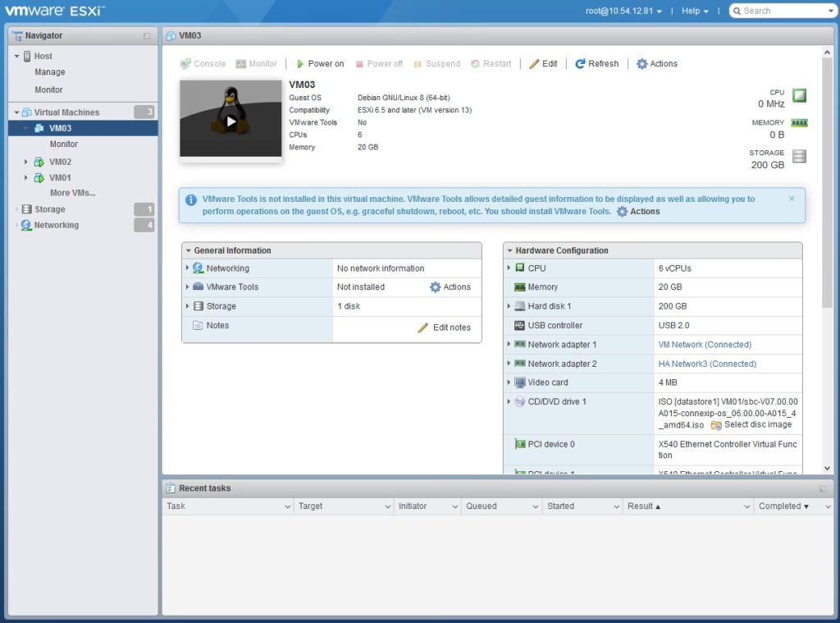
Task: Select Manage under Host in Navigator
Action: pyautogui.click(x=49, y=72)
